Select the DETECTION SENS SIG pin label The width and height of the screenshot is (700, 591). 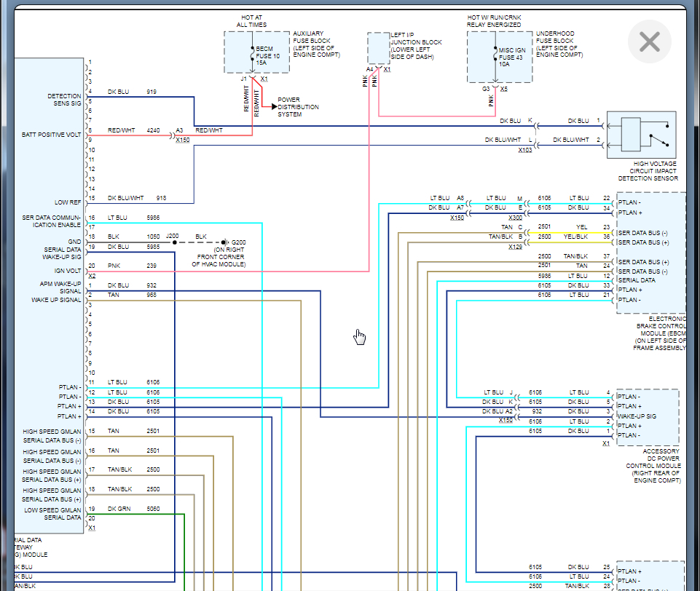point(64,100)
